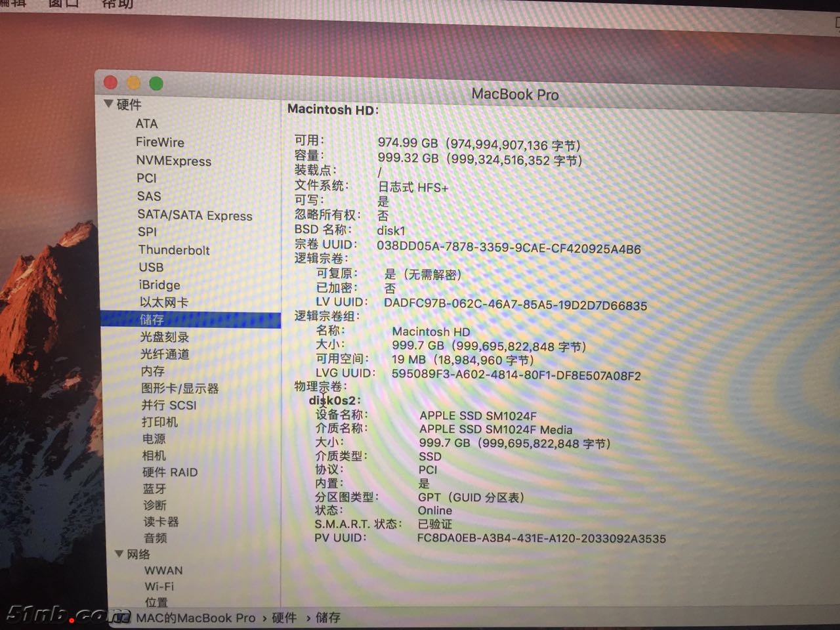Click the S.M.A.R.T. status value '已验证'
Image resolution: width=840 pixels, height=630 pixels.
coord(435,524)
